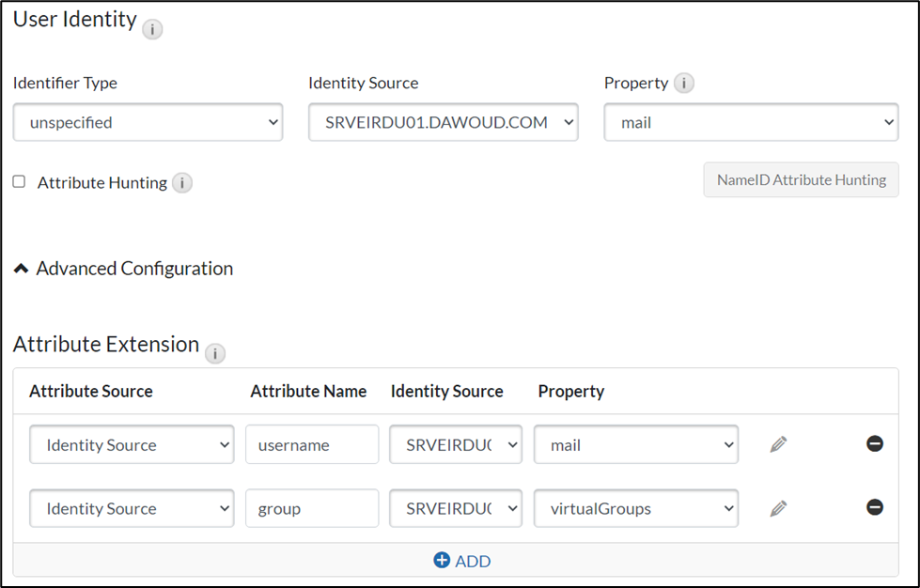Viewport: 920px width, 588px height.
Task: Edit the username attribute row pencil icon
Action: (x=777, y=444)
